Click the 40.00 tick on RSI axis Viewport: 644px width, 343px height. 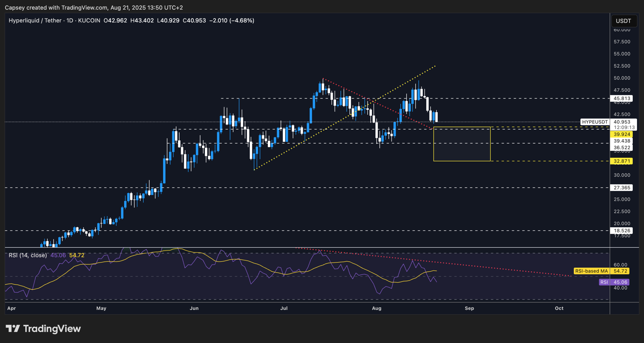621,288
